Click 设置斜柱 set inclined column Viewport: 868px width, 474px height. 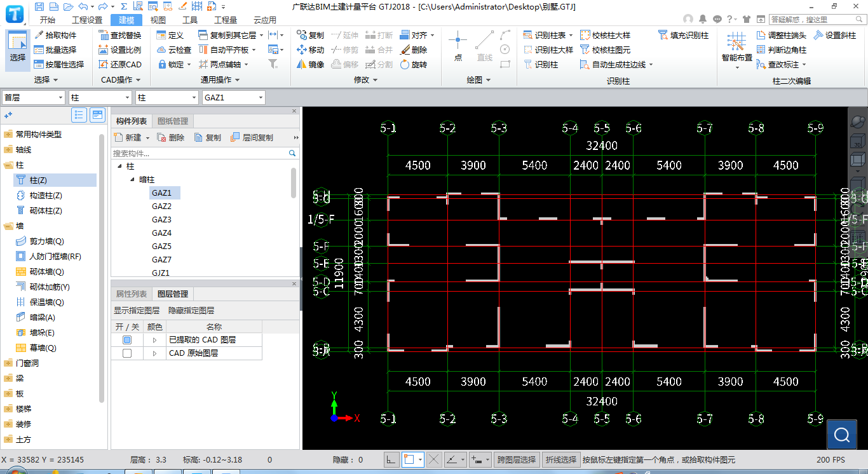tap(835, 36)
